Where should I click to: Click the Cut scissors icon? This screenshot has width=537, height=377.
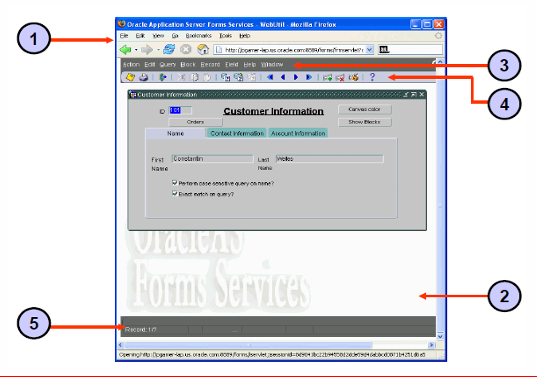pyautogui.click(x=180, y=77)
